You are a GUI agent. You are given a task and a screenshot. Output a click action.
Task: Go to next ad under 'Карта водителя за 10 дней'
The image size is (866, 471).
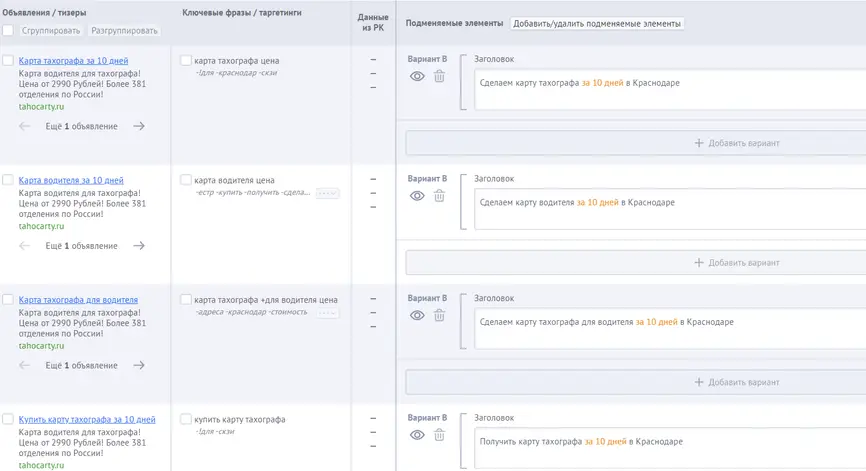click(x=139, y=246)
